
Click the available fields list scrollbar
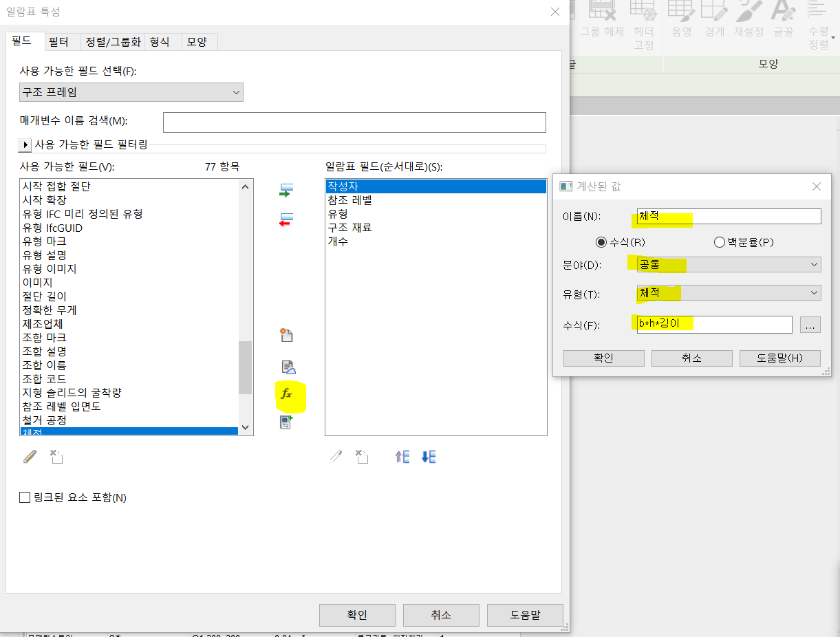coord(246,368)
